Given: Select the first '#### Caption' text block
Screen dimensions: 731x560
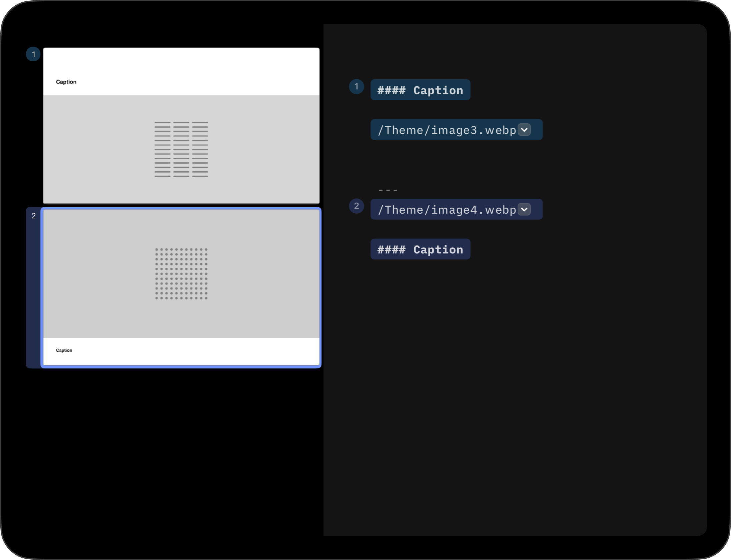Looking at the screenshot, I should click(420, 90).
